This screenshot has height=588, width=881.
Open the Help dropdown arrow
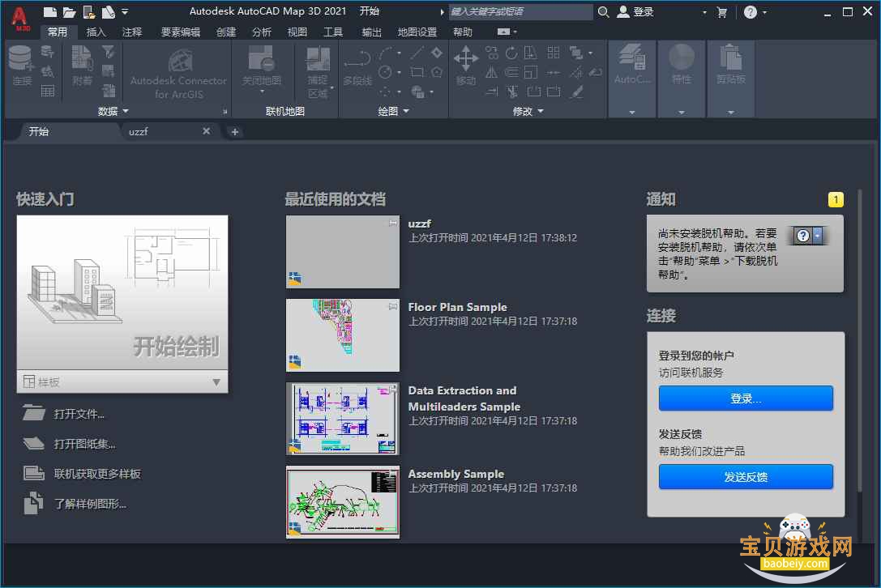pos(764,12)
